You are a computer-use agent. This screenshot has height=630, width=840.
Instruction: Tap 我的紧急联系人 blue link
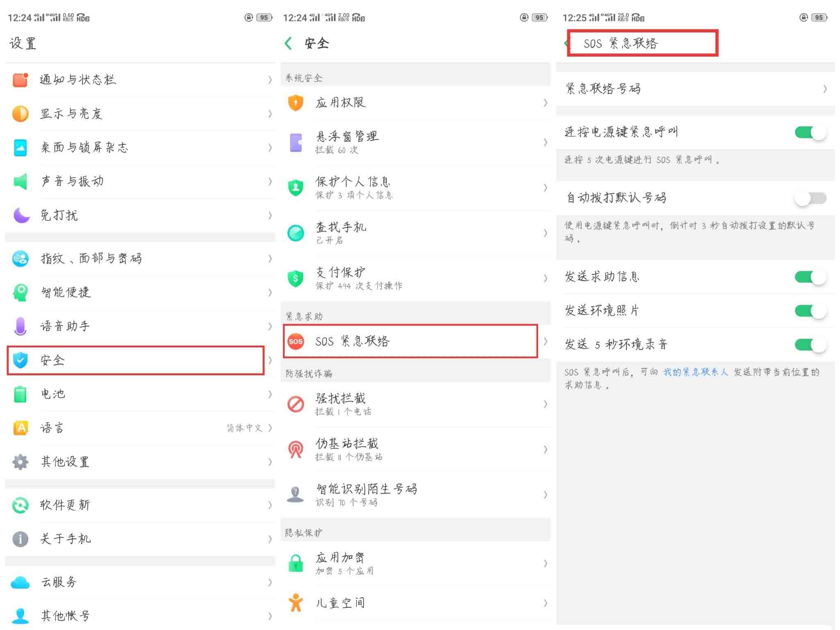[x=695, y=372]
